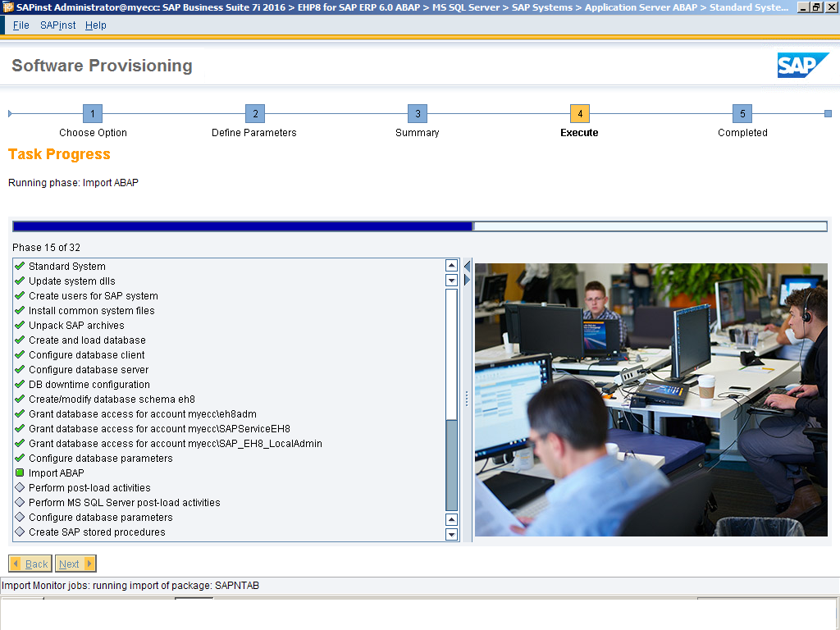The image size is (840, 630).
Task: Select the Perform post-load activities row
Action: 229,488
